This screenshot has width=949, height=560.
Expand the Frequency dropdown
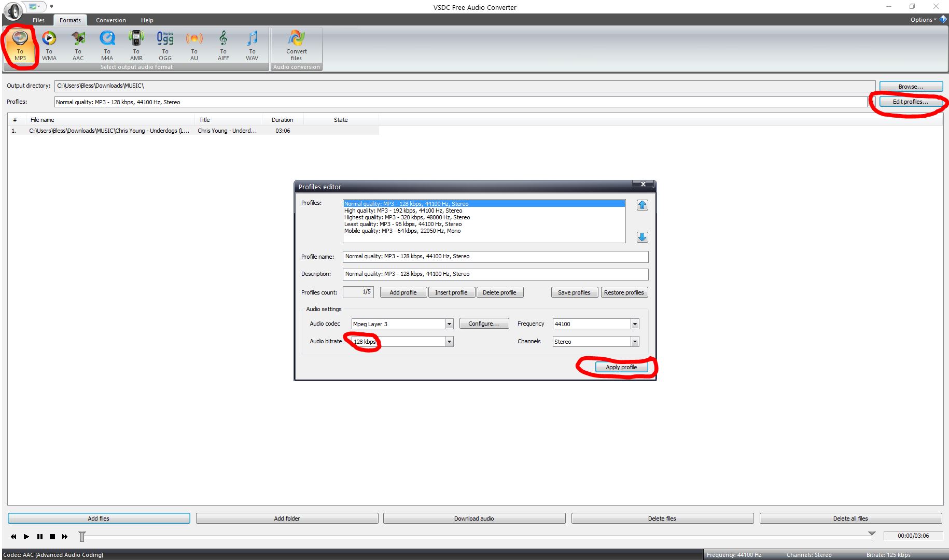[x=635, y=324]
